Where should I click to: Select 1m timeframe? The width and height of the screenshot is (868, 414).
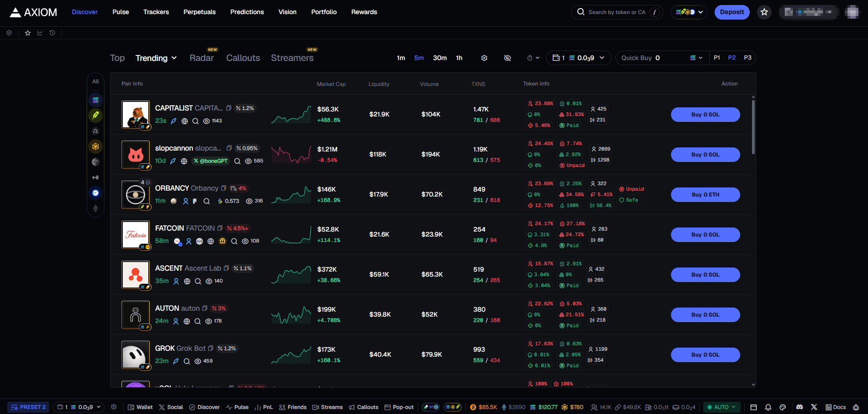tap(401, 58)
